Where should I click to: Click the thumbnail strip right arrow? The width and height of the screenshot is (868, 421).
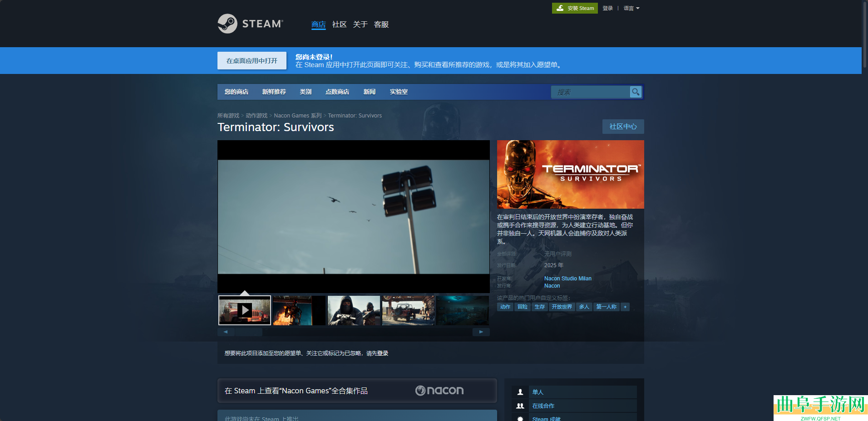tap(481, 332)
